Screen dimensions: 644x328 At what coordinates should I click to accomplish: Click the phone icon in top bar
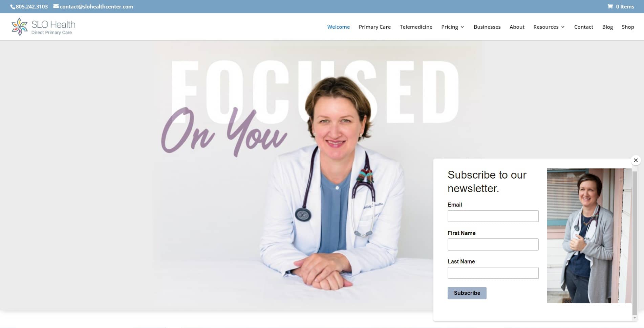13,7
